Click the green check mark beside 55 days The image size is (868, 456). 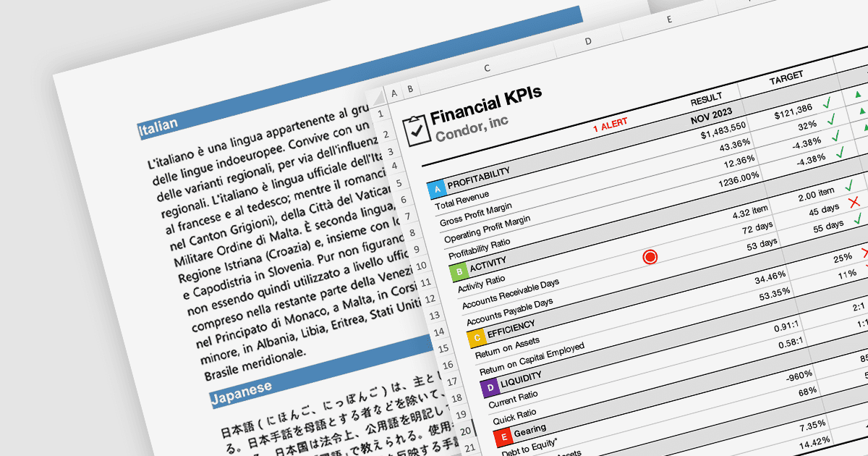click(x=859, y=219)
